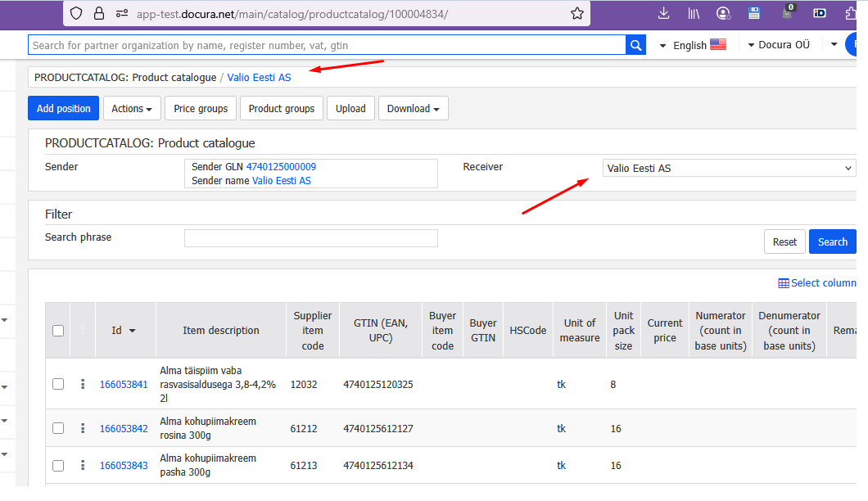868x501 pixels.
Task: Focus the Search phrase input field
Action: (311, 238)
